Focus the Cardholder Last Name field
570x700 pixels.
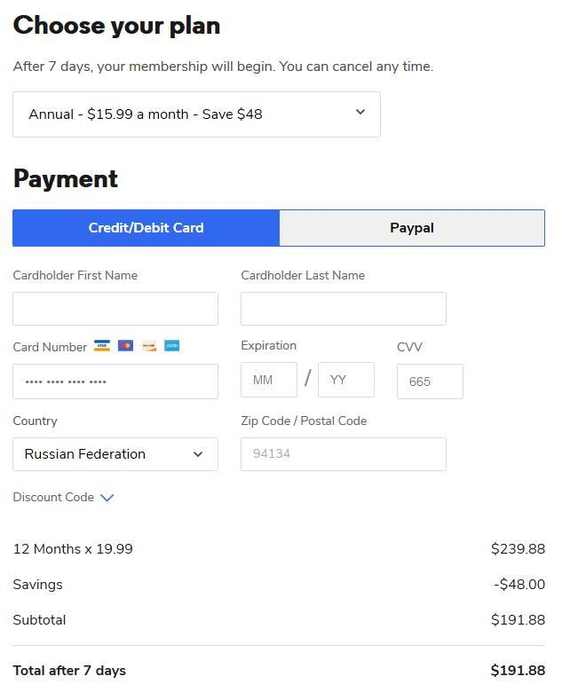tap(343, 309)
